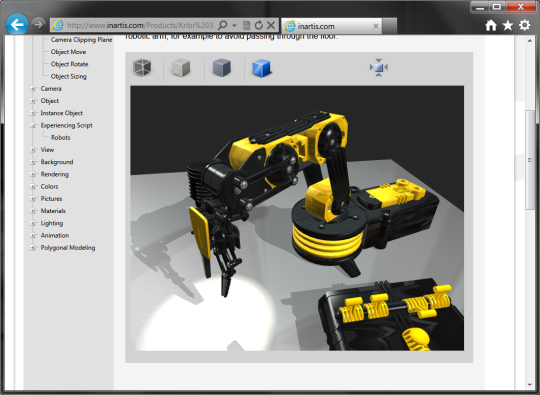Expand the Lighting tree node
The height and width of the screenshot is (395, 540).
[32, 223]
